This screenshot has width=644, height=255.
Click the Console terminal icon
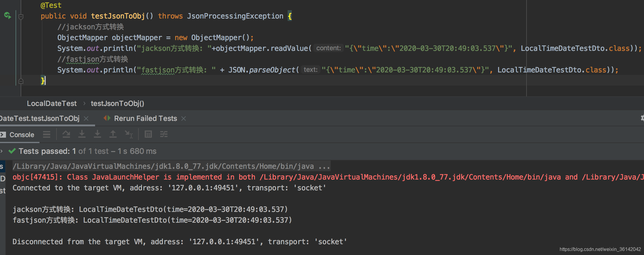pos(3,135)
